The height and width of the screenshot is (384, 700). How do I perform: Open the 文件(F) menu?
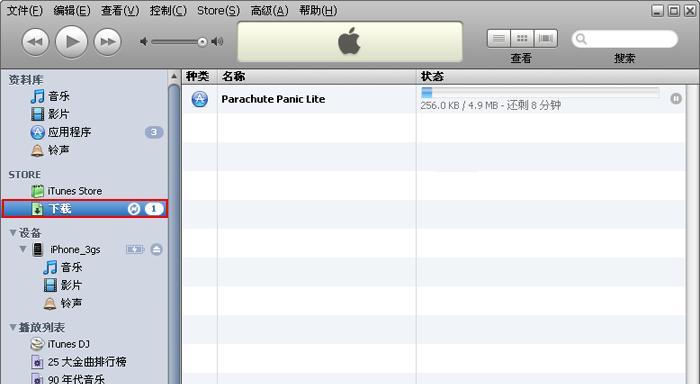point(25,10)
